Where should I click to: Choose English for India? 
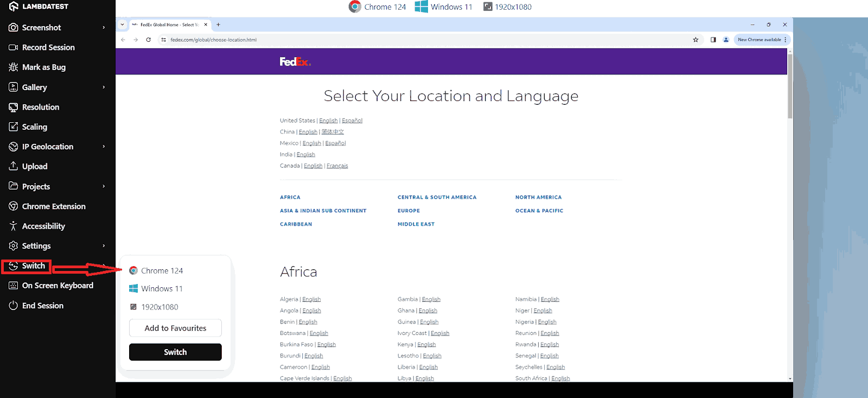[x=306, y=154]
